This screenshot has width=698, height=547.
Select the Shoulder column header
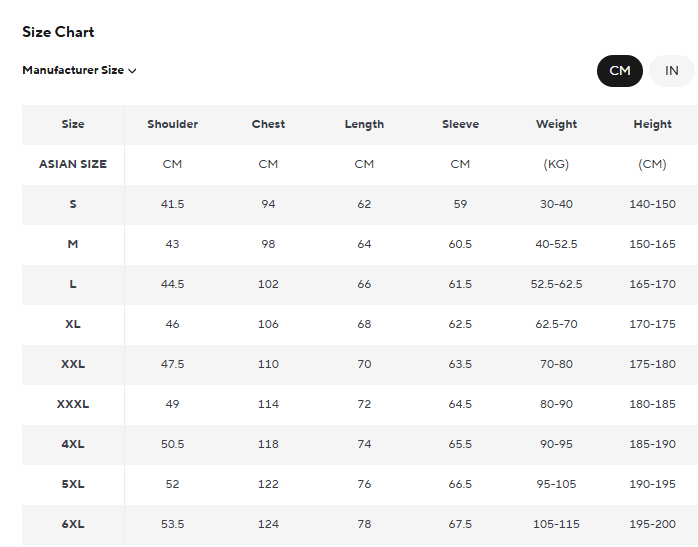click(x=173, y=124)
